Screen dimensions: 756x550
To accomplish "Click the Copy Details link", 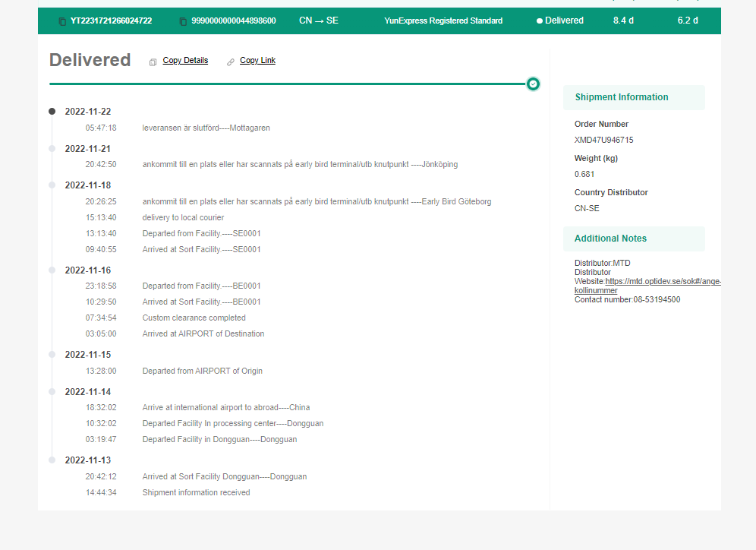I will tap(185, 61).
